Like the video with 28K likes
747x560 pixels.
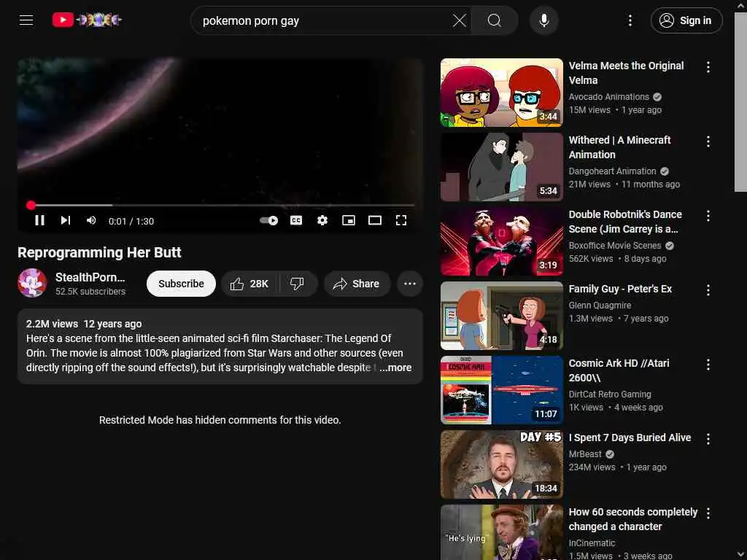tap(249, 284)
